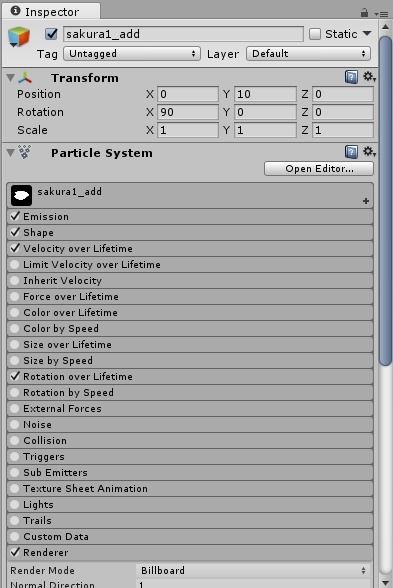This screenshot has height=588, width=393.
Task: Enable the Static checkbox
Action: [x=315, y=34]
